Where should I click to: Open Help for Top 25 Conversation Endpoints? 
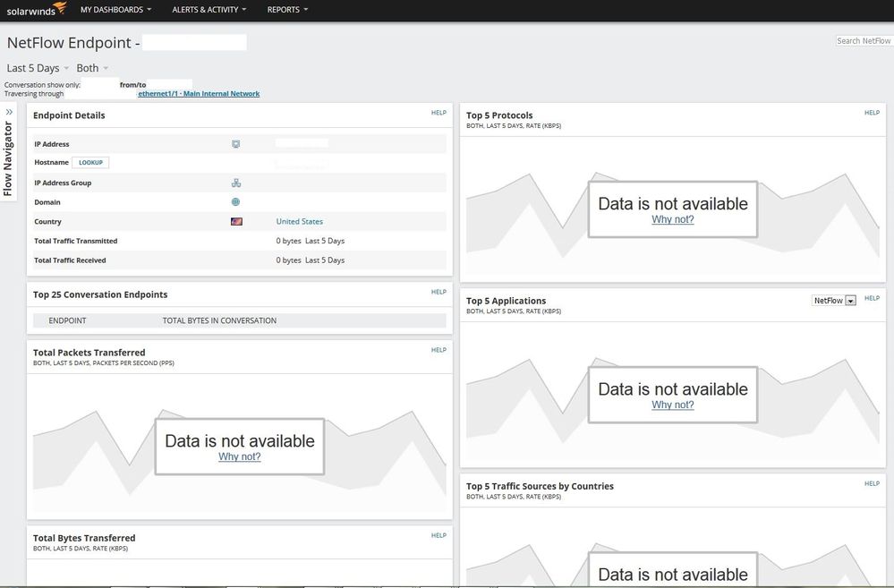click(x=438, y=292)
